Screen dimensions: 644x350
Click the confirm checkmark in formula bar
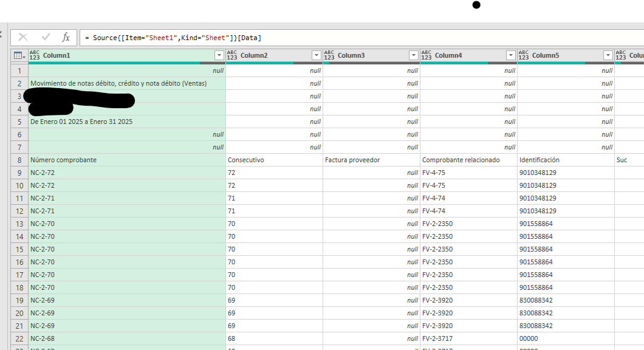click(46, 38)
